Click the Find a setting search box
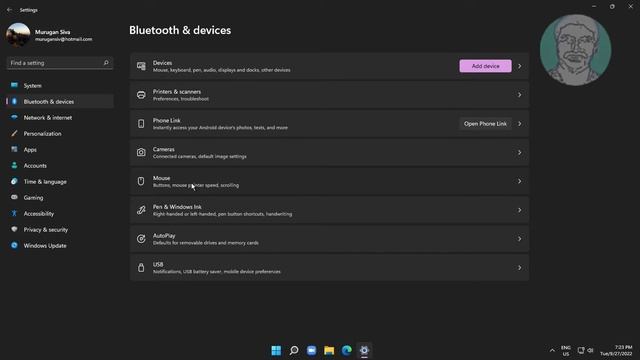This screenshot has width=640, height=360. [60, 63]
